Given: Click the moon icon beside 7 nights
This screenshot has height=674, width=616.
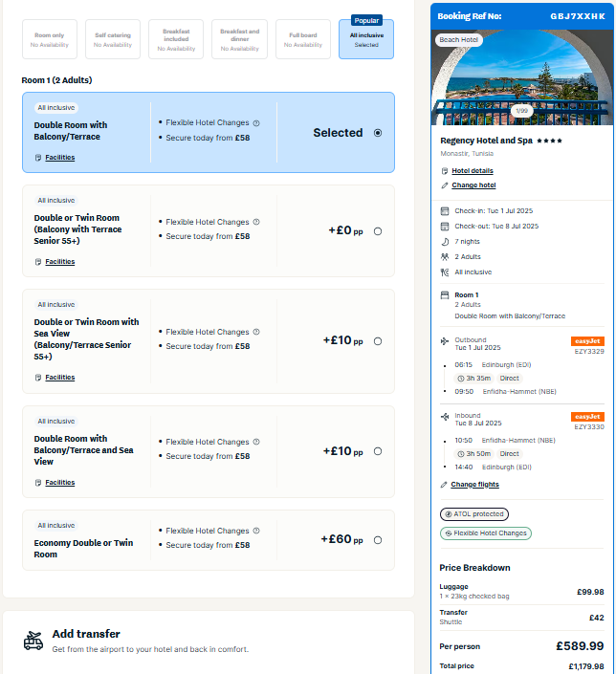Looking at the screenshot, I should pos(445,242).
